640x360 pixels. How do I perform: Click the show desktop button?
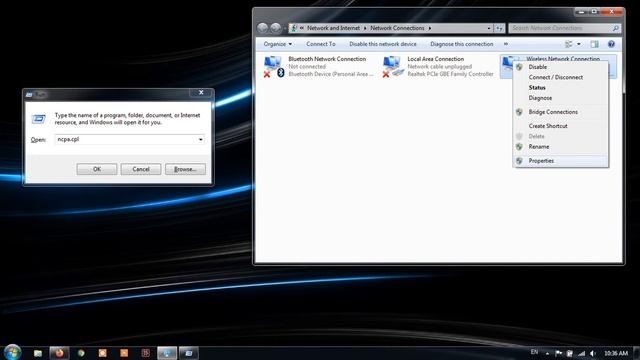(636, 353)
